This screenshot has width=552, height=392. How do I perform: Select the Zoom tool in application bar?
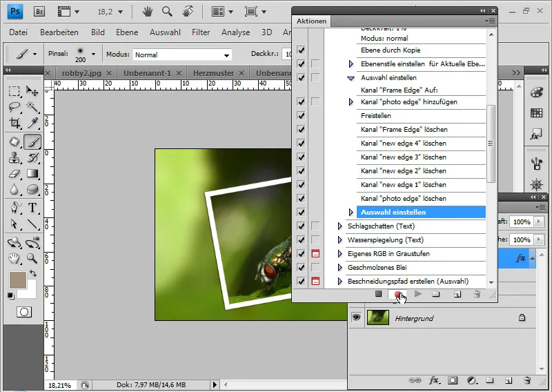[167, 12]
